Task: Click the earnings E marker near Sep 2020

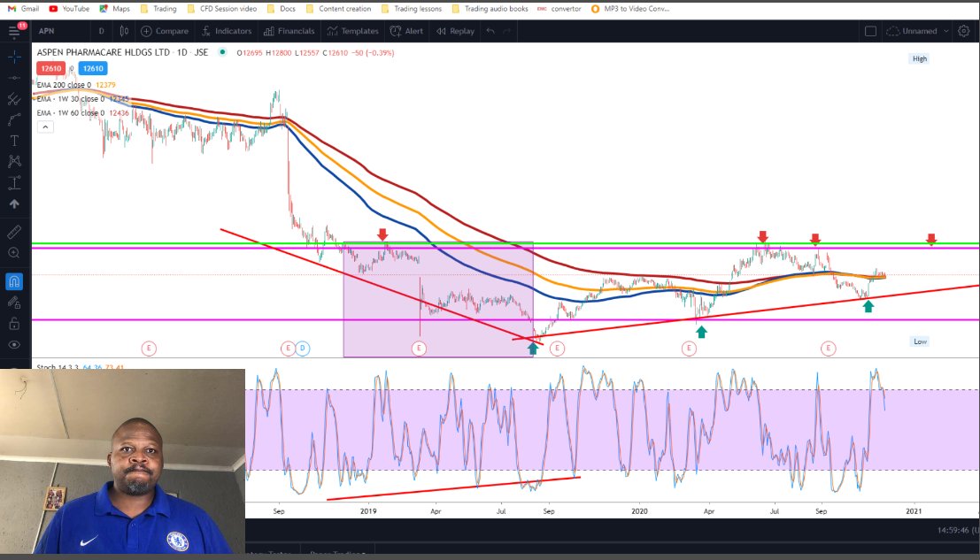Action: click(x=828, y=349)
